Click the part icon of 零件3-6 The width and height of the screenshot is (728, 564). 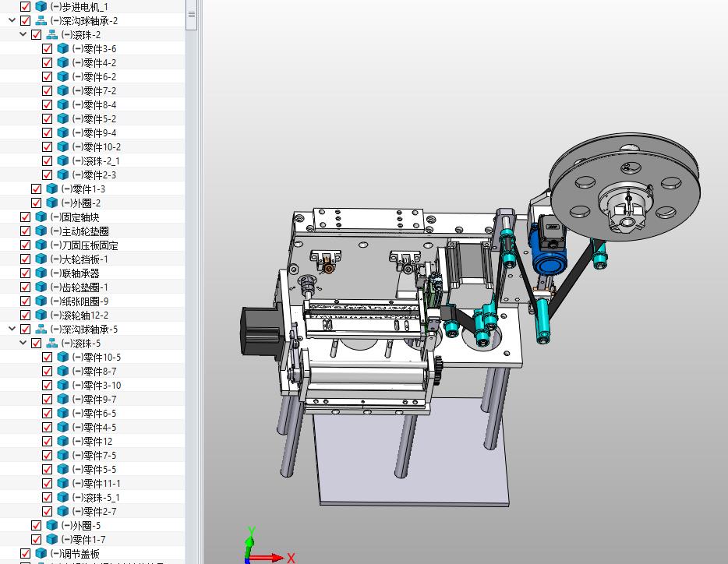click(x=62, y=48)
